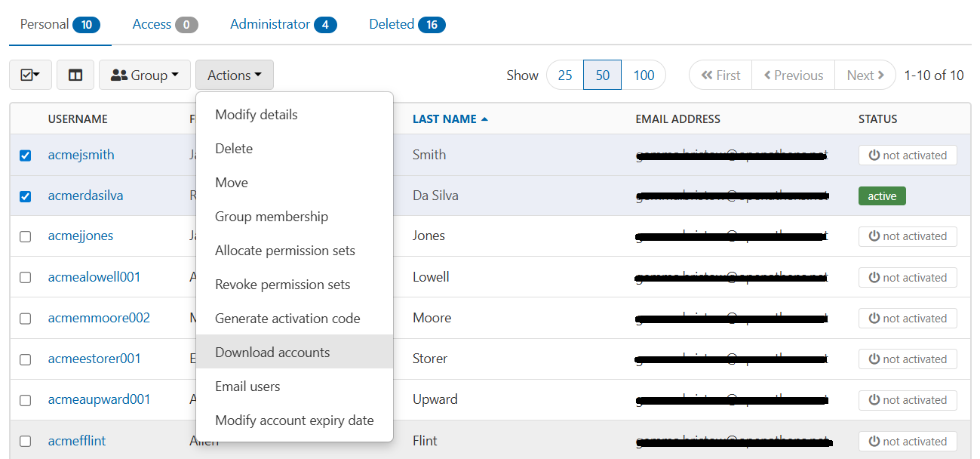Open the Group dropdown
The image size is (980, 459).
[x=144, y=74]
